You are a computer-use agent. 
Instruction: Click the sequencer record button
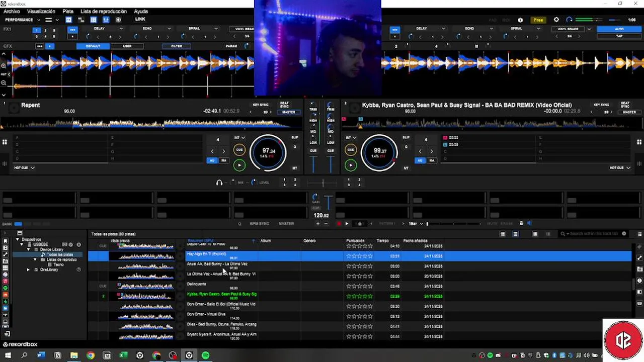(x=339, y=224)
